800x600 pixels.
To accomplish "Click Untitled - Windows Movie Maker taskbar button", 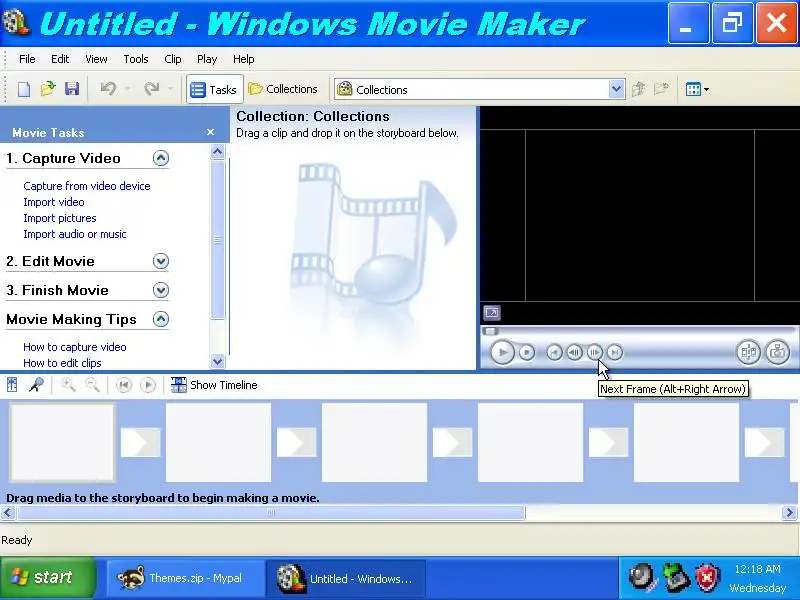I will point(345,579).
